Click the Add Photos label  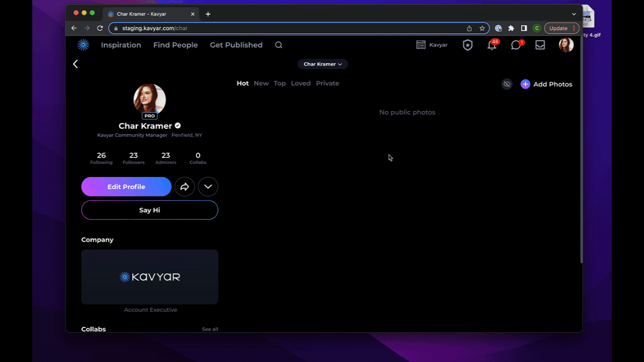553,84
